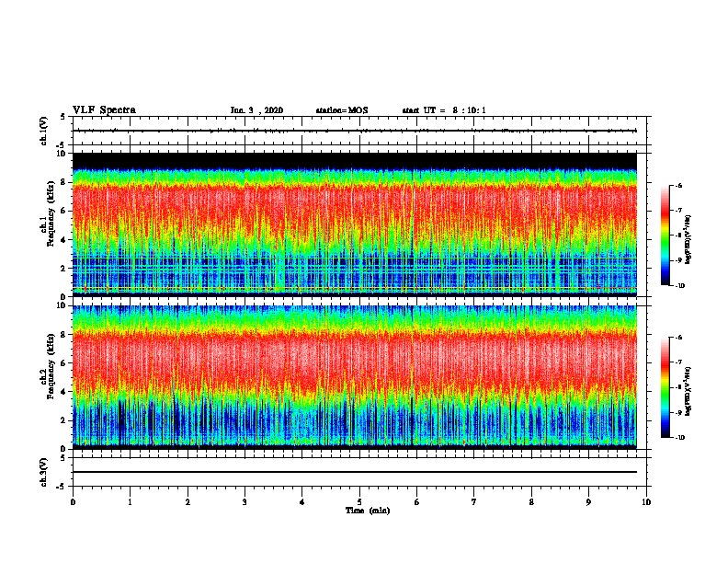Click the "6" tick label on time axis
The image size is (728, 563).
417,501
